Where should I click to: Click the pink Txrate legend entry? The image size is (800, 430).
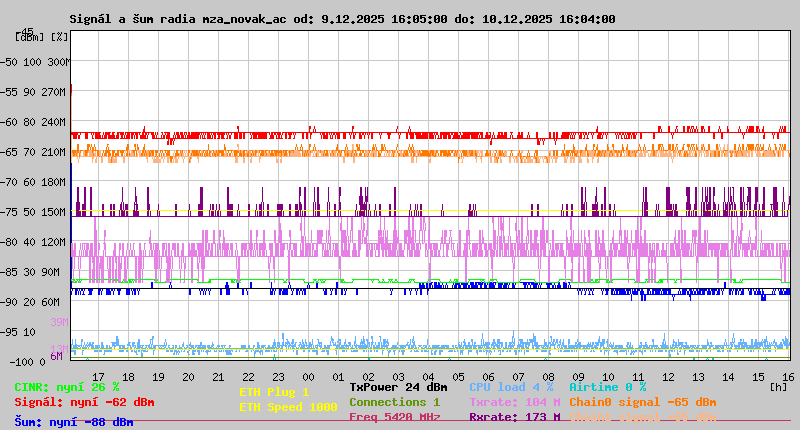coord(514,402)
